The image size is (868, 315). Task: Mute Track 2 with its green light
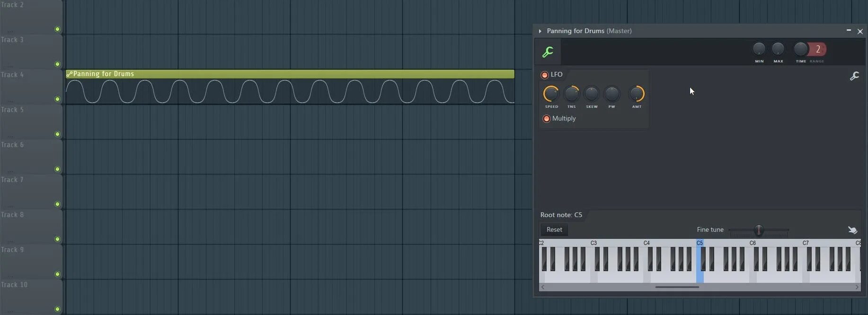pyautogui.click(x=57, y=29)
